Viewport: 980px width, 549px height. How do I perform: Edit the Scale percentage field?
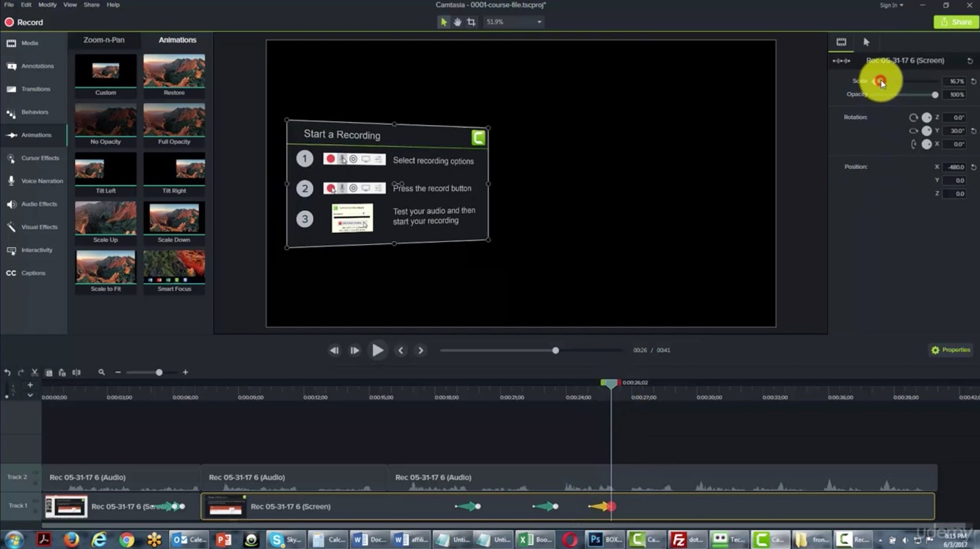(954, 81)
